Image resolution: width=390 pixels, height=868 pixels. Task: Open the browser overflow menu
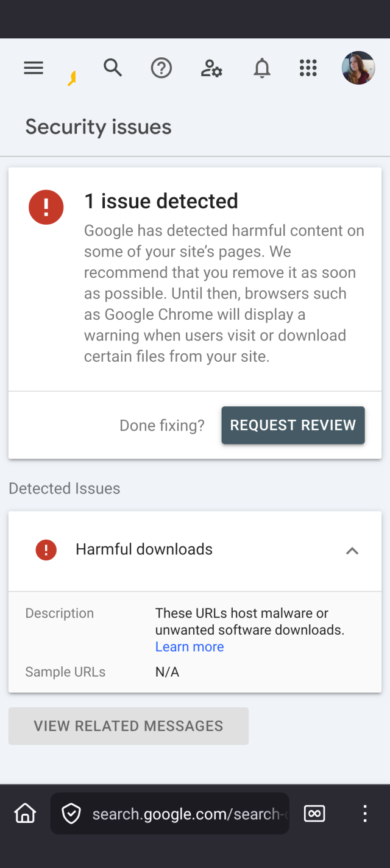(364, 813)
